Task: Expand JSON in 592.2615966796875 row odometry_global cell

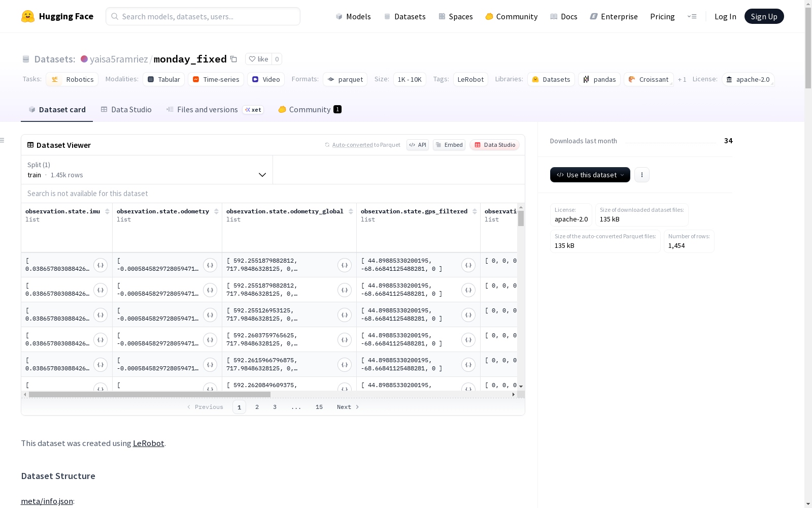Action: point(345,365)
